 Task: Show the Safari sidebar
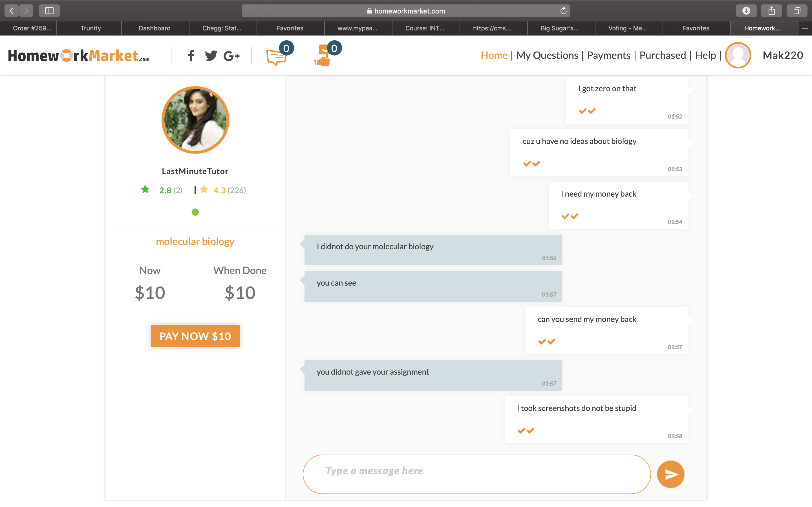coord(49,11)
